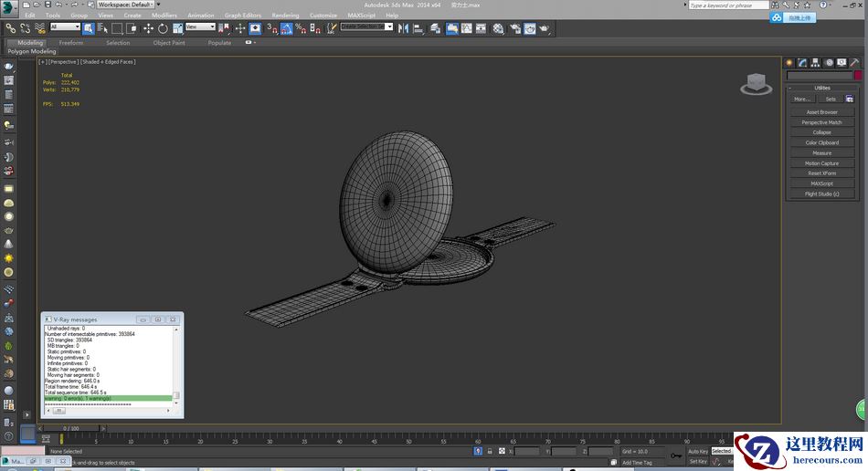Open the Create command panel tab
868x471 pixels.
(x=789, y=63)
